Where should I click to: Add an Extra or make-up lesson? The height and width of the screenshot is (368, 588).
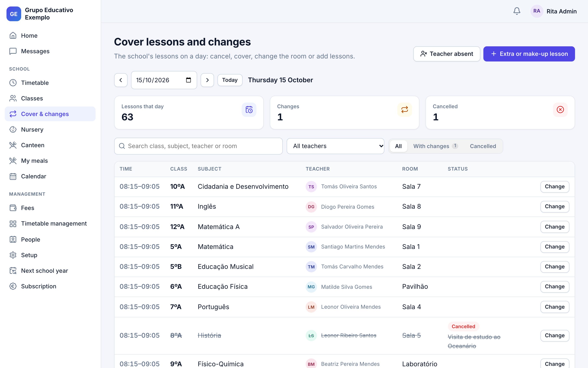click(529, 54)
